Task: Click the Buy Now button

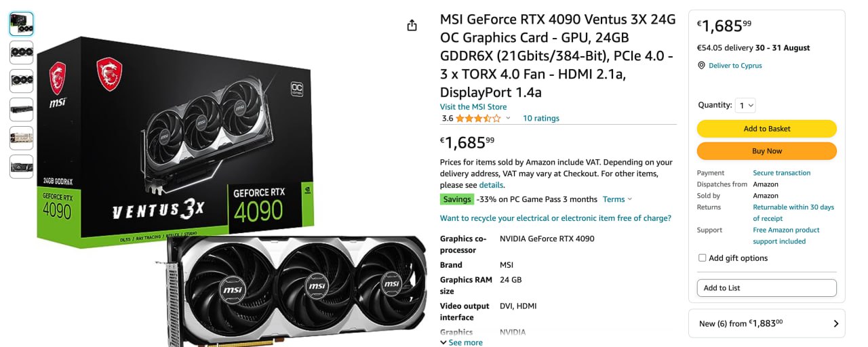Action: point(767,151)
